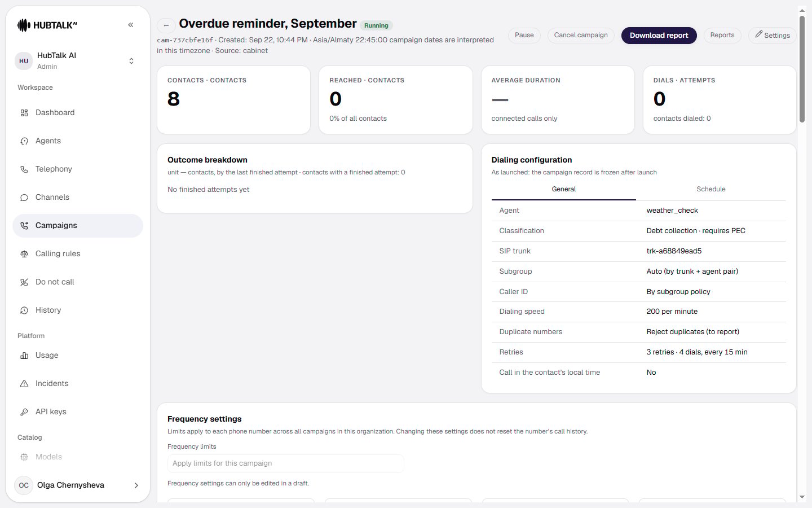Open the Channels section
The width and height of the screenshot is (812, 508).
78,198
